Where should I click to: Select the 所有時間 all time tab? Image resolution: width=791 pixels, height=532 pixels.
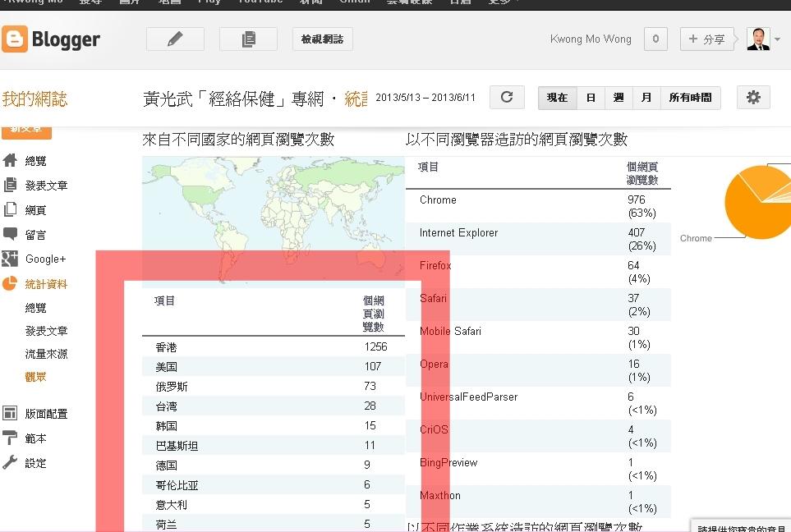point(691,98)
